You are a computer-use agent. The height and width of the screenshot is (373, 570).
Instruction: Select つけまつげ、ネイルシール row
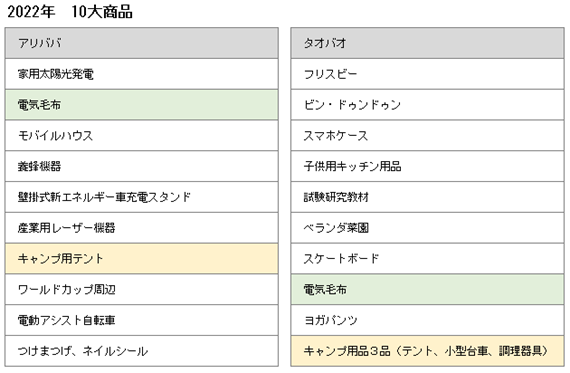[142, 351]
